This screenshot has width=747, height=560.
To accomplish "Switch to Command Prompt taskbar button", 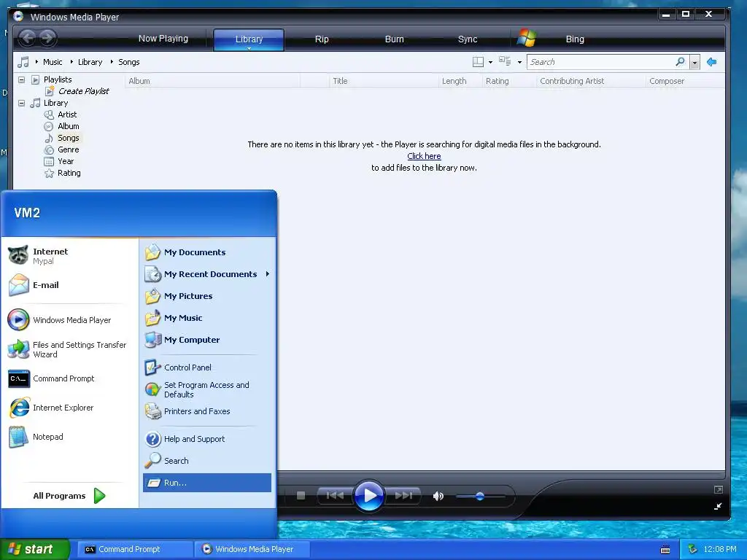I will 135,549.
